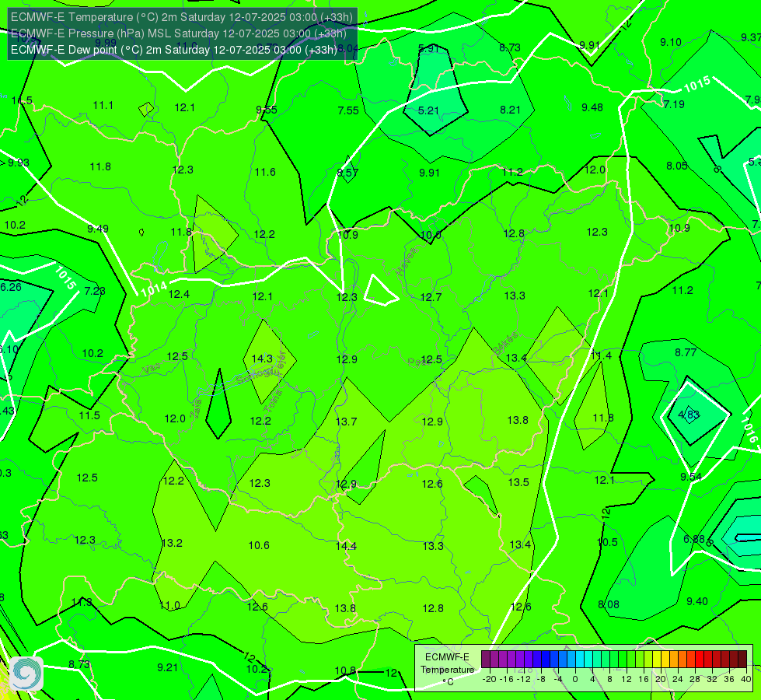
Task: Click the purple legend swatch at -20
Action: [486, 660]
